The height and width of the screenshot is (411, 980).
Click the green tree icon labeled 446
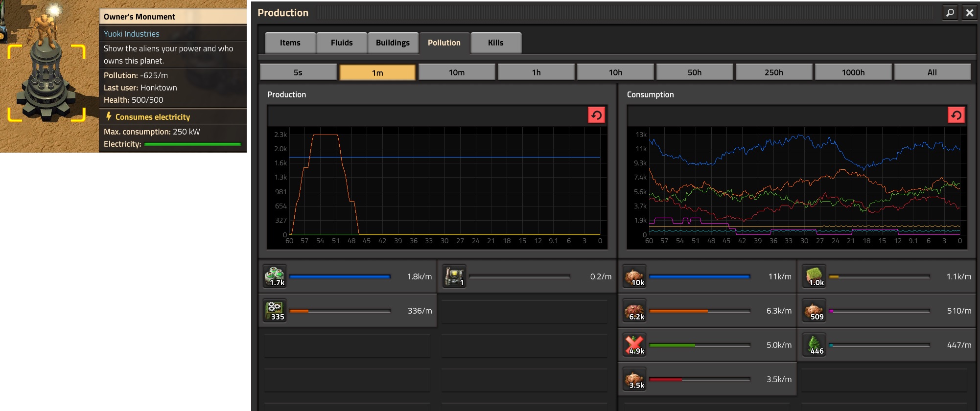[x=815, y=345]
